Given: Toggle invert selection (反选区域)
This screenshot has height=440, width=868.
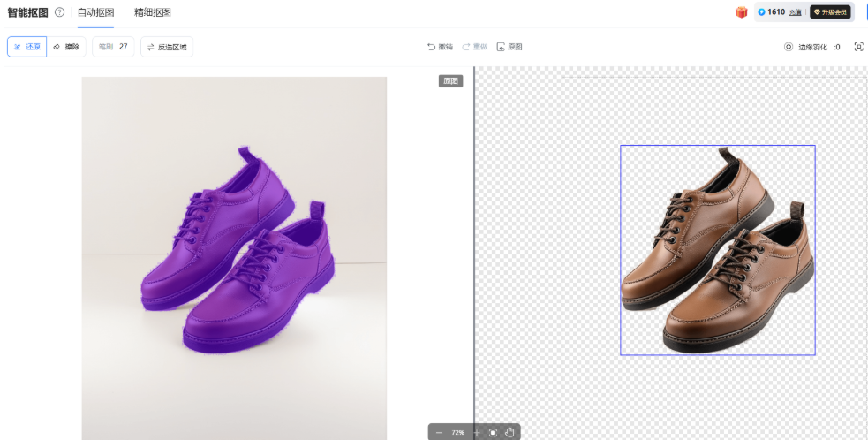Looking at the screenshot, I should pos(167,47).
